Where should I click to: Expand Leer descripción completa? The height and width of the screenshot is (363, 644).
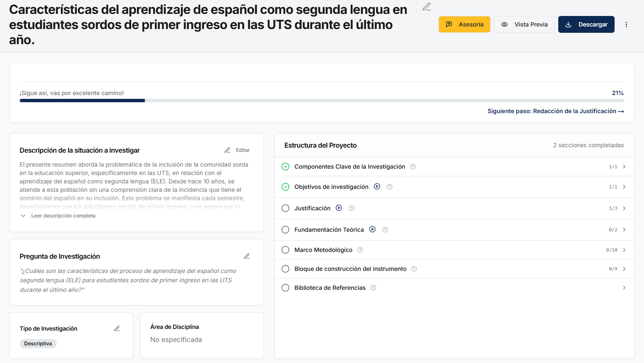click(x=58, y=216)
